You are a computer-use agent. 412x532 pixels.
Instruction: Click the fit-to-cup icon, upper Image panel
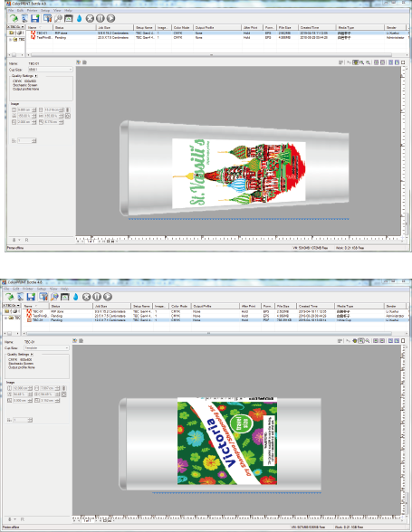click(68, 116)
